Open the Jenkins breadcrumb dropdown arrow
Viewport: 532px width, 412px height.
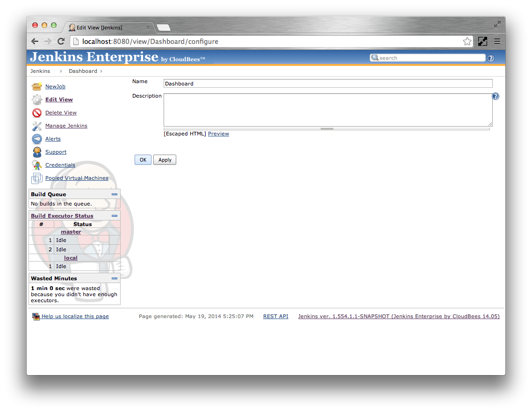pyautogui.click(x=61, y=71)
